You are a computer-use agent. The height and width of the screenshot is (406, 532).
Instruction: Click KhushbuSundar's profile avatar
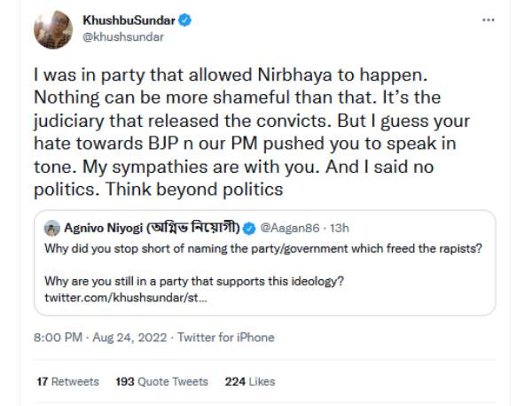pyautogui.click(x=52, y=29)
